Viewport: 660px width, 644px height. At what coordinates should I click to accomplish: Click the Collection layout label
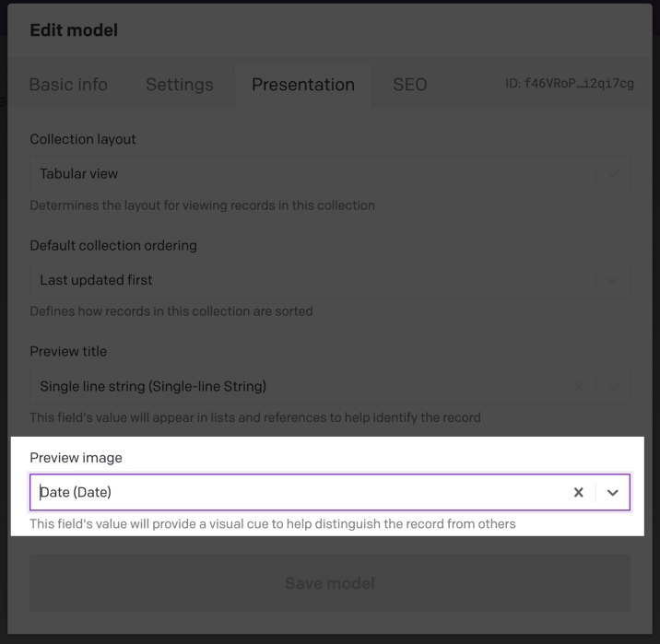(83, 139)
